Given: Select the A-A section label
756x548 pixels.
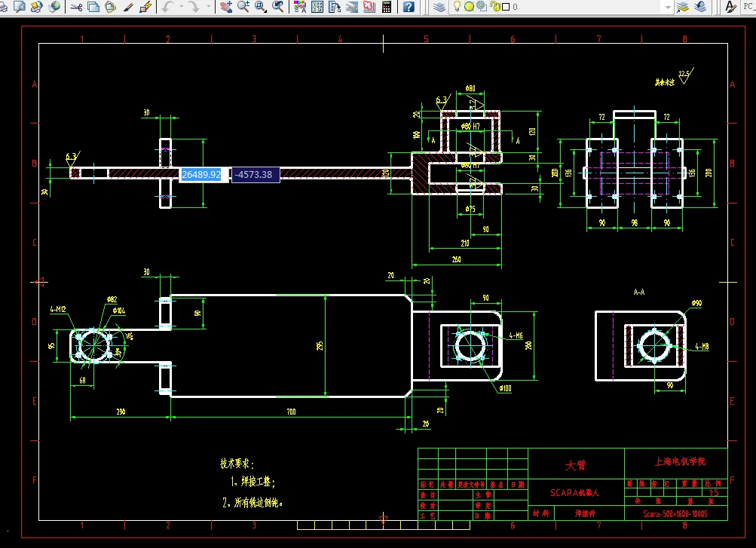Looking at the screenshot, I should point(639,292).
